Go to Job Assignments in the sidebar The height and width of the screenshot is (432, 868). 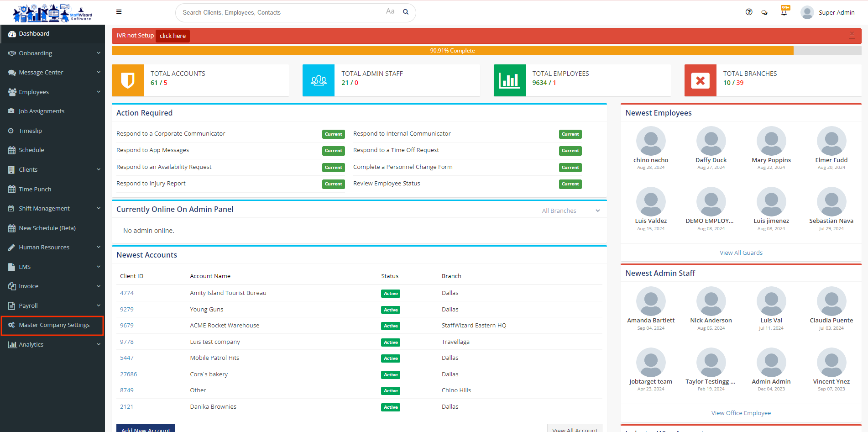click(x=42, y=111)
